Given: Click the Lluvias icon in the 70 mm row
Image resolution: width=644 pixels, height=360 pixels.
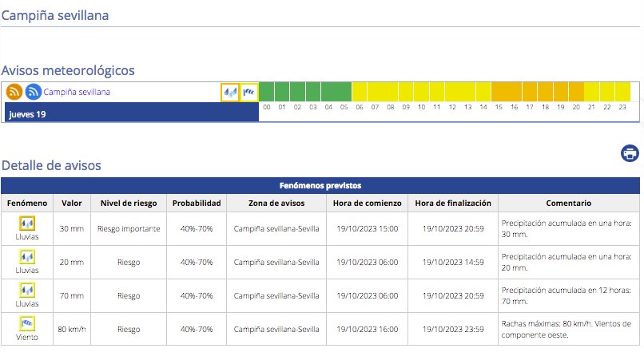Looking at the screenshot, I should pos(27,291).
